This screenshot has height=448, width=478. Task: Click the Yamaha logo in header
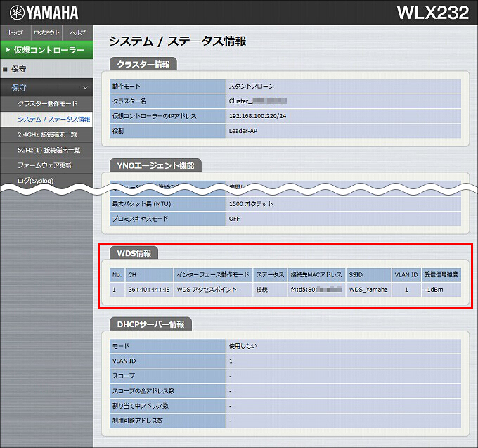click(44, 13)
